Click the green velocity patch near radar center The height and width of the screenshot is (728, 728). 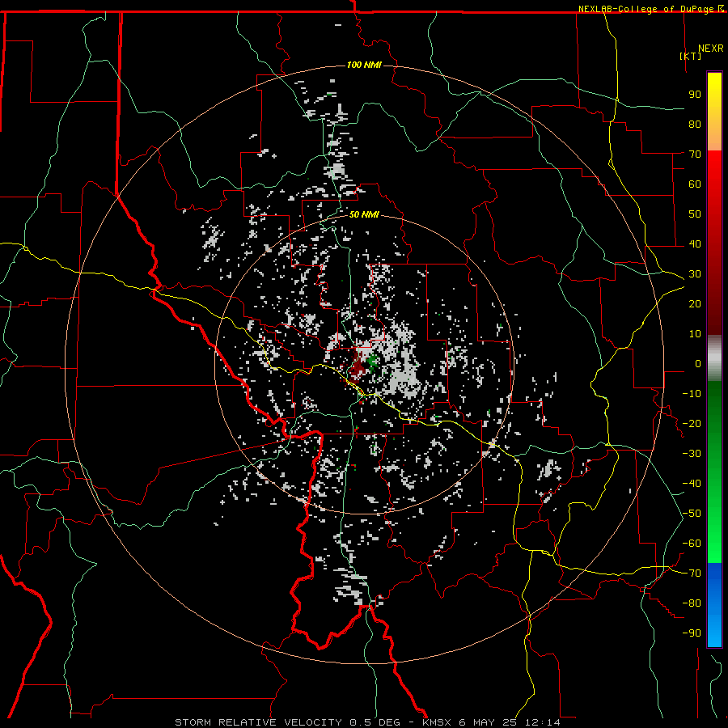pos(372,362)
